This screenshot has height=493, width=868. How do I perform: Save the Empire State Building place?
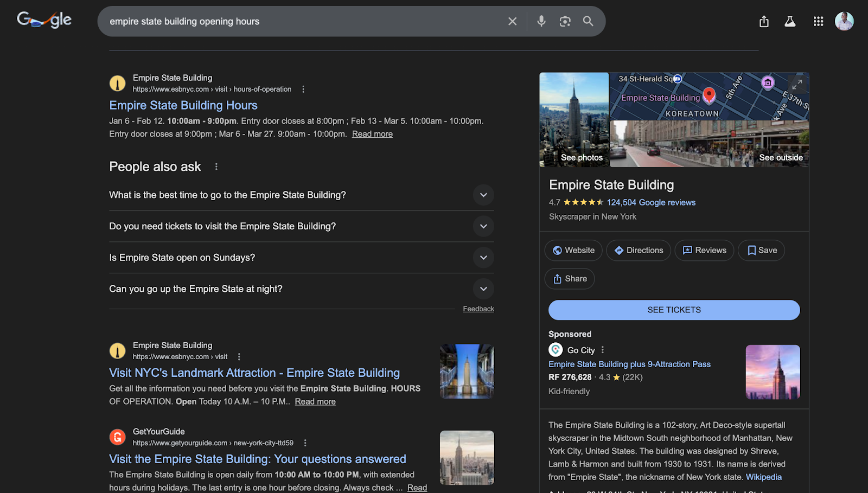(x=761, y=250)
